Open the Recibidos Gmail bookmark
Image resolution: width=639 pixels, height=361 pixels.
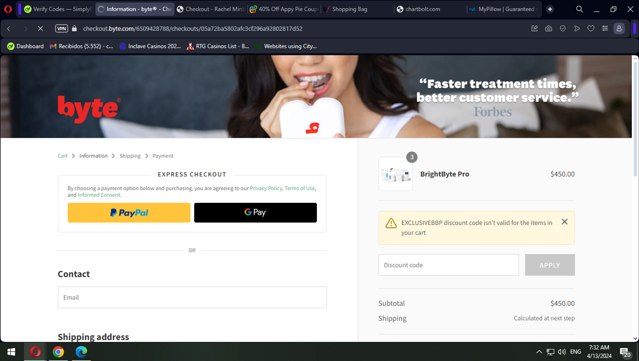[82, 46]
